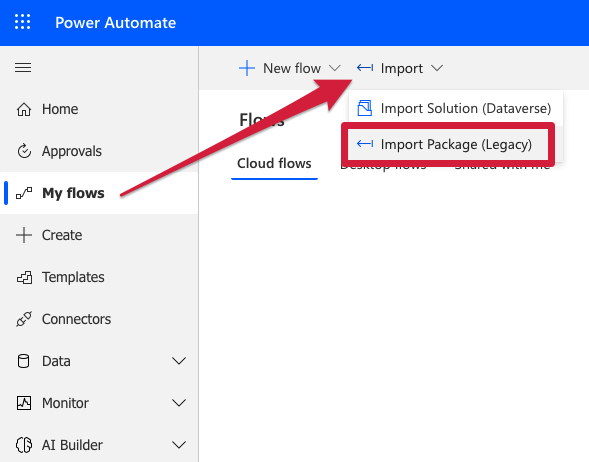This screenshot has width=589, height=462.
Task: Switch to the Cloud flows tab
Action: (x=274, y=163)
